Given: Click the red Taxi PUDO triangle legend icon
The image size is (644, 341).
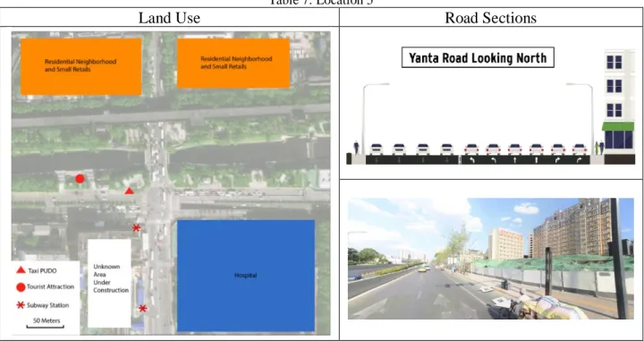Looking at the screenshot, I should (x=21, y=270).
